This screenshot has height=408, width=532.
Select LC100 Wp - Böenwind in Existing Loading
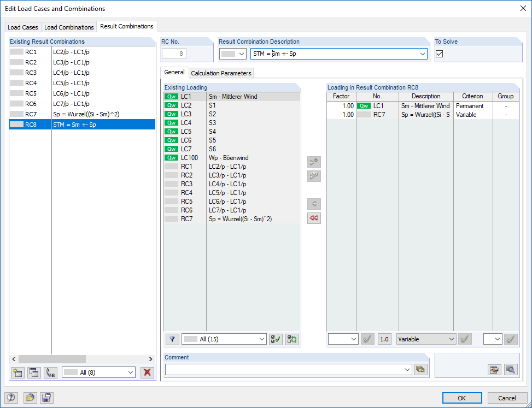point(232,158)
